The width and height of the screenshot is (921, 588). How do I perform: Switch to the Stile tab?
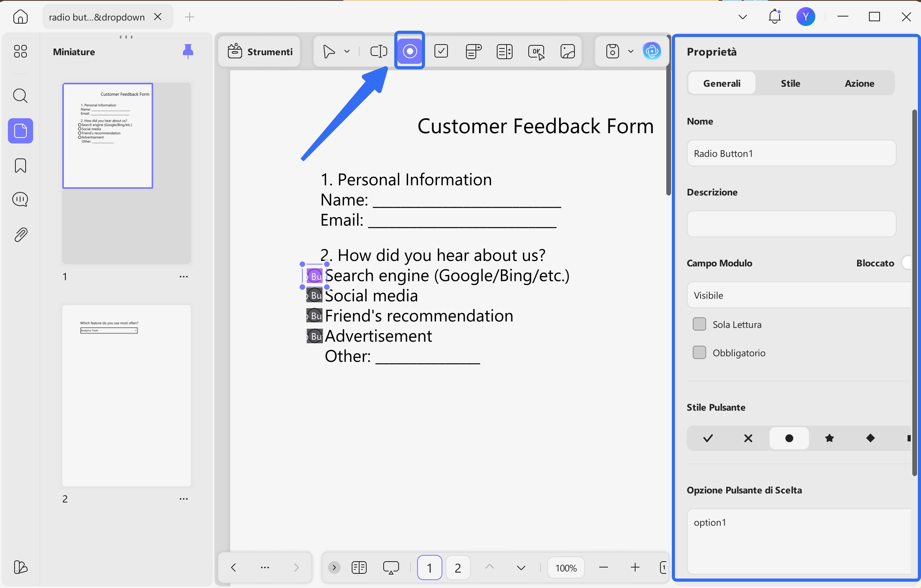[790, 83]
